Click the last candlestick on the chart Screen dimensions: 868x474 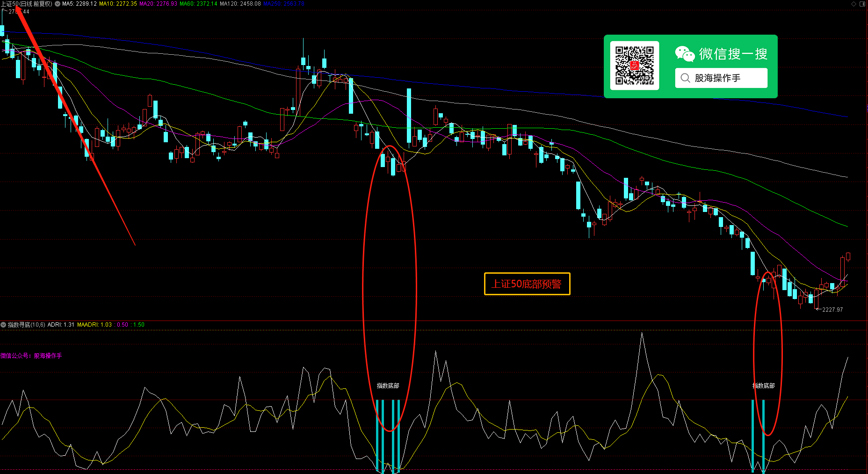848,256
